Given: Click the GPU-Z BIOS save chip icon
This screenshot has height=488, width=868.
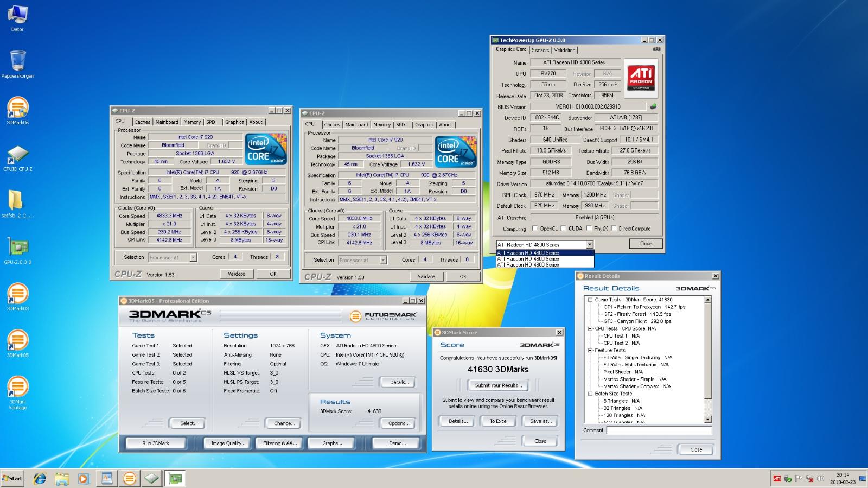Looking at the screenshot, I should pos(653,106).
